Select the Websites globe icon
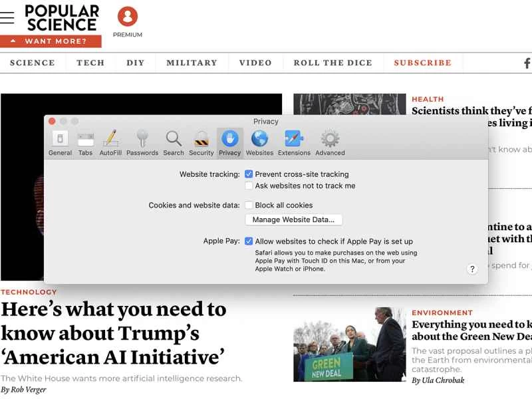This screenshot has height=399, width=532. (x=259, y=142)
